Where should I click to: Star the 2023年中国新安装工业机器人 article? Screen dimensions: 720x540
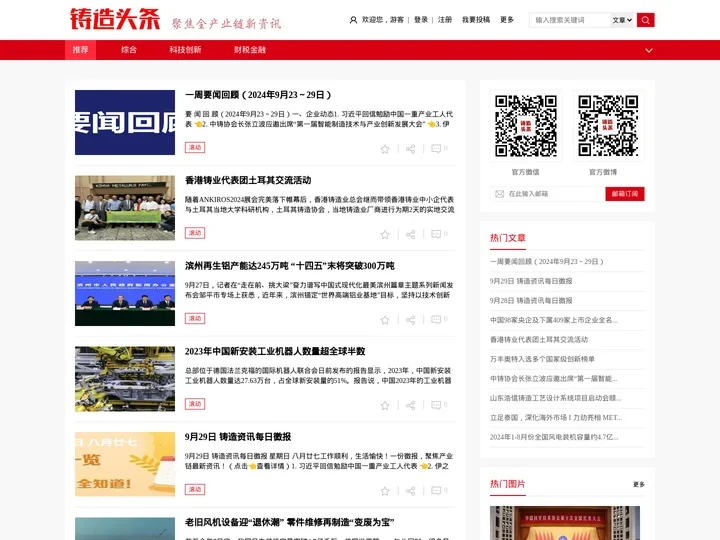point(385,405)
